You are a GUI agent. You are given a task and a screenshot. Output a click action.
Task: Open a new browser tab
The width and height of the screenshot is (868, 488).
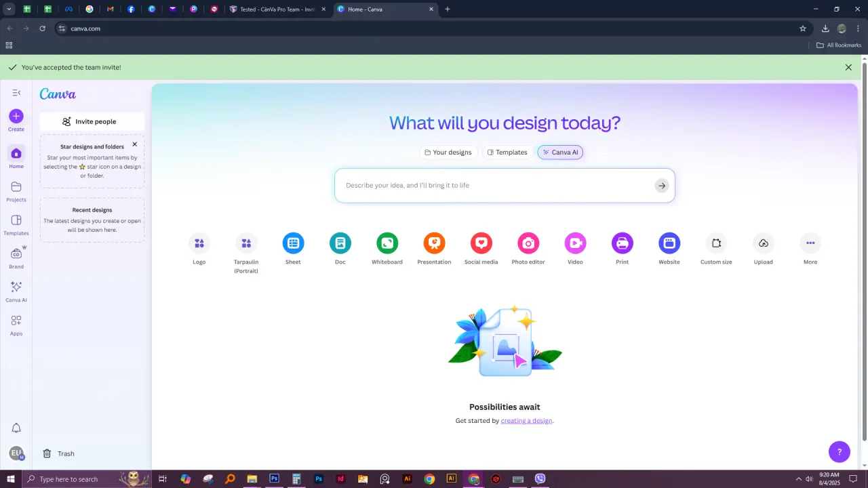coord(448,9)
